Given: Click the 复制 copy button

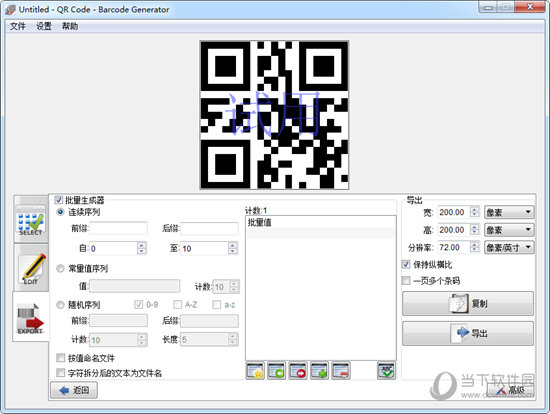Looking at the screenshot, I should [x=468, y=303].
